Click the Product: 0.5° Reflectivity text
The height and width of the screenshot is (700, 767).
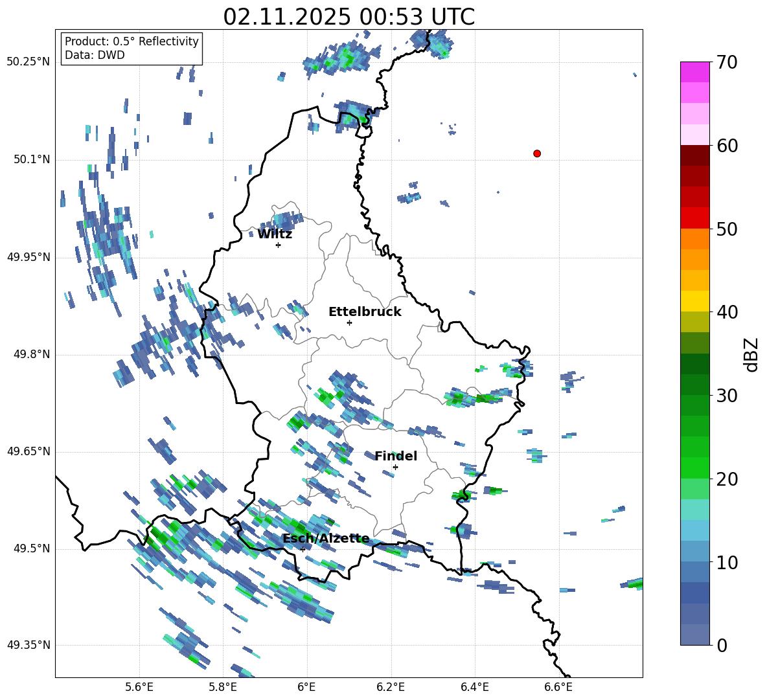point(132,41)
